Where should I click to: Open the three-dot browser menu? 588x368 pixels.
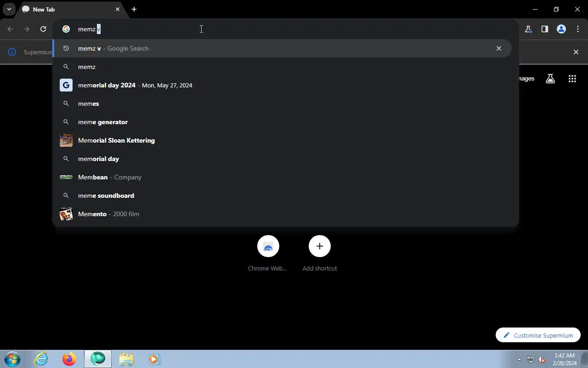click(578, 29)
